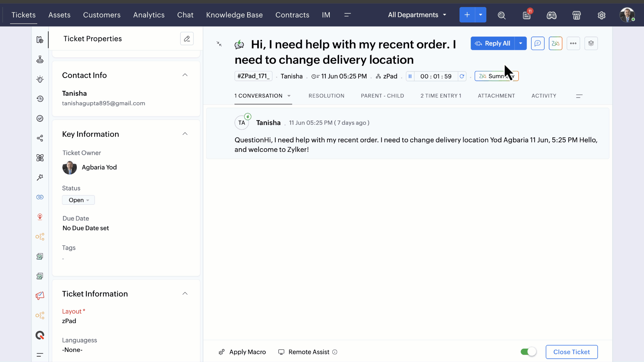Open the gamepad gamification icon

(x=551, y=15)
